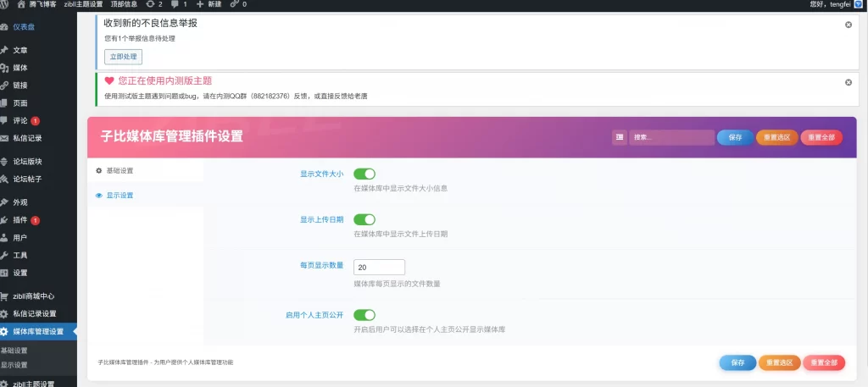Open zibll主题设置 in the top admin bar
The height and width of the screenshot is (387, 868).
(x=83, y=4)
